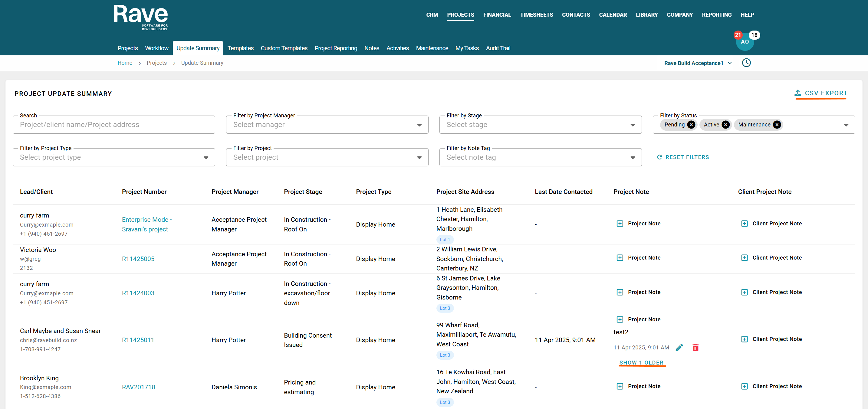Click the clock history icon
Screen dimensions: 868x409
pos(746,63)
